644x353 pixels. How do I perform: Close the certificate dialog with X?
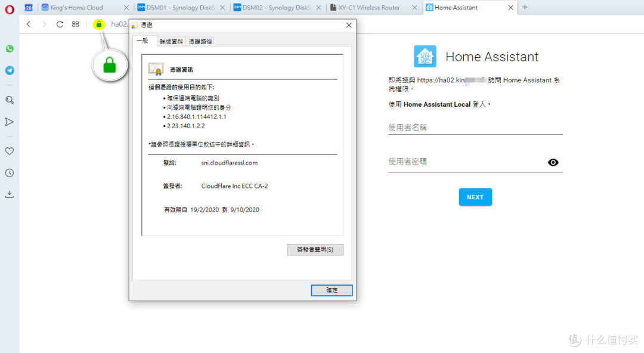pos(349,25)
